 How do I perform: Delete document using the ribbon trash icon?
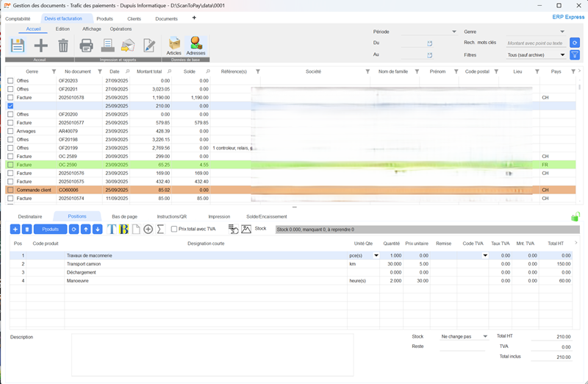tap(63, 46)
